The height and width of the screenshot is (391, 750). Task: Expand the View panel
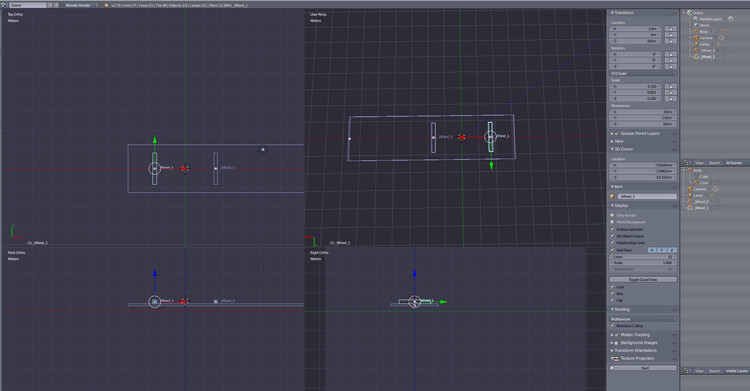pos(612,141)
